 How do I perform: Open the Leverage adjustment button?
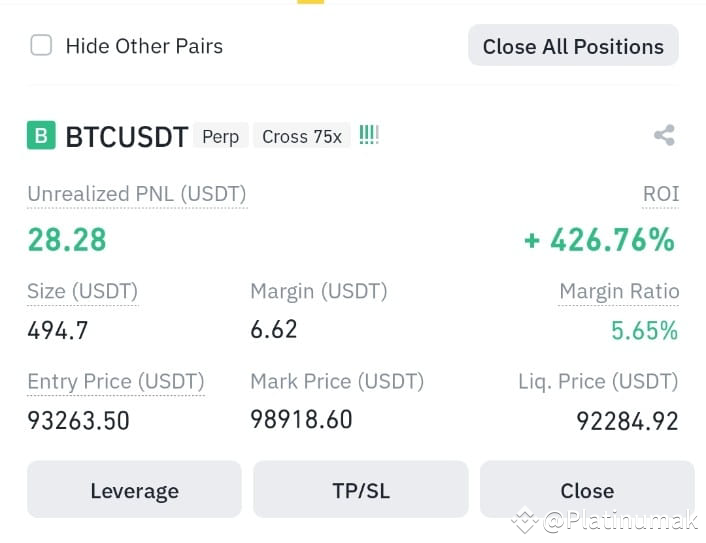pos(134,489)
